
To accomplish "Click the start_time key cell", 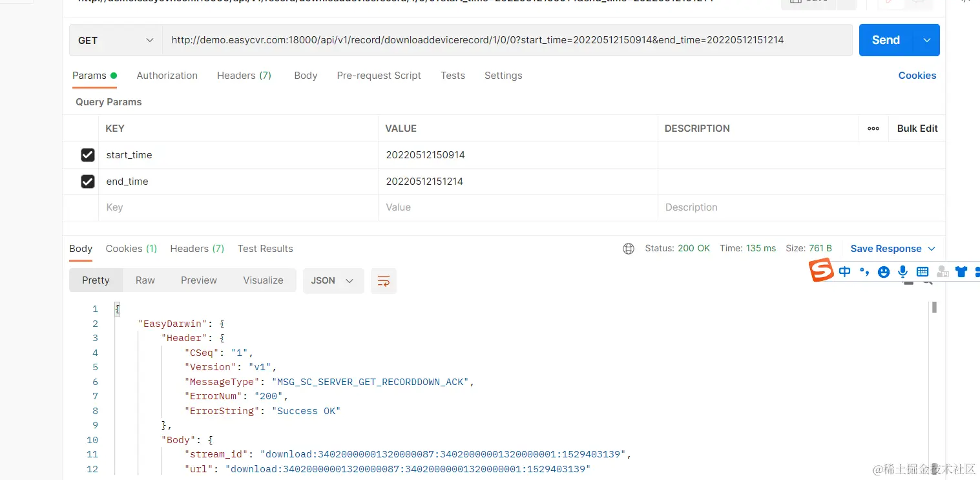I will point(238,155).
